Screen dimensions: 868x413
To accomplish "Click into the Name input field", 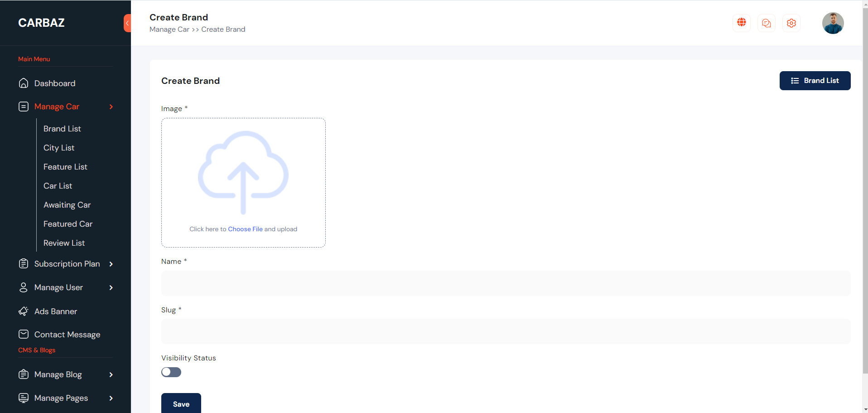I will coord(506,283).
